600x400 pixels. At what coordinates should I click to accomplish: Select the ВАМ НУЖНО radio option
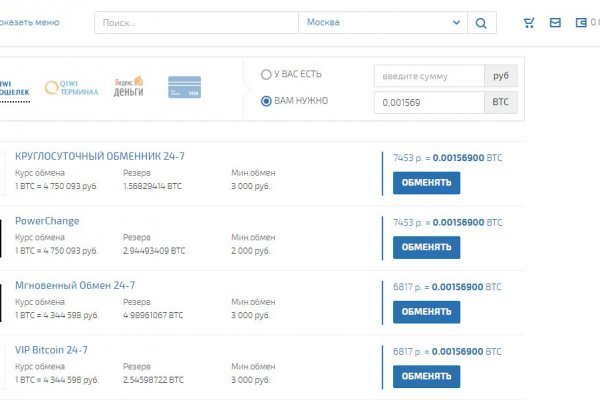(266, 100)
